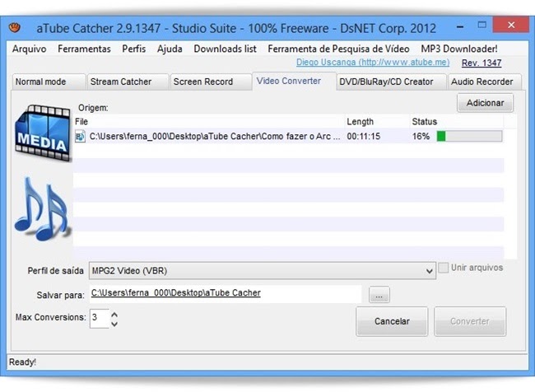Click the file icon beside the C:\Users path row
The height and width of the screenshot is (392, 535).
[80, 136]
